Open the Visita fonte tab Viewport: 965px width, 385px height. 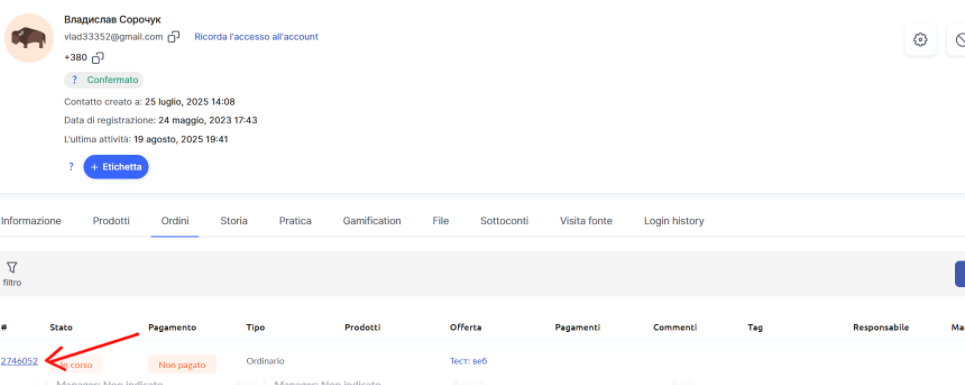[586, 221]
